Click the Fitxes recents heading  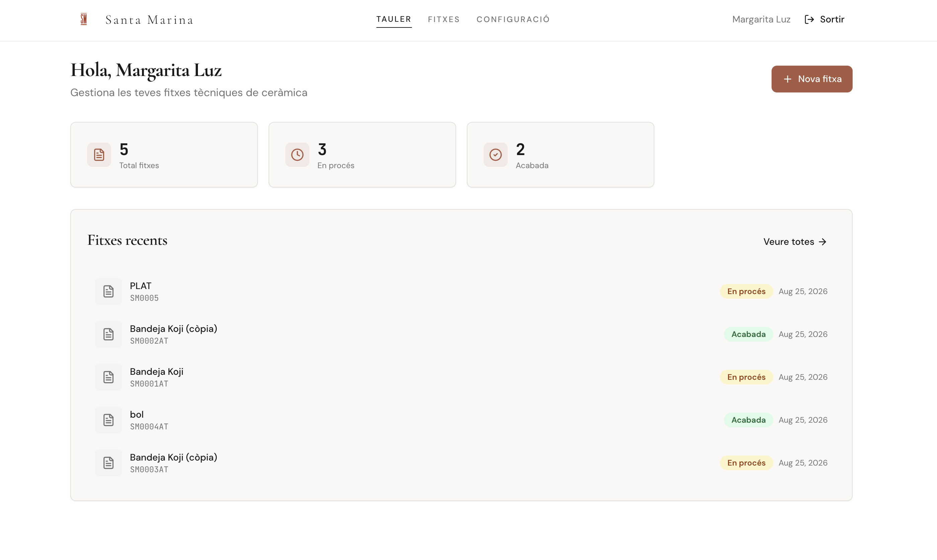tap(128, 240)
